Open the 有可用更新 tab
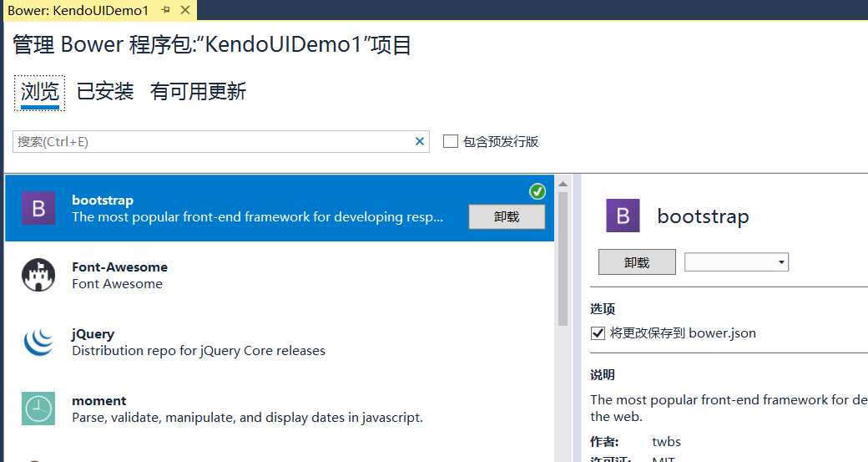This screenshot has height=462, width=868. (x=198, y=91)
